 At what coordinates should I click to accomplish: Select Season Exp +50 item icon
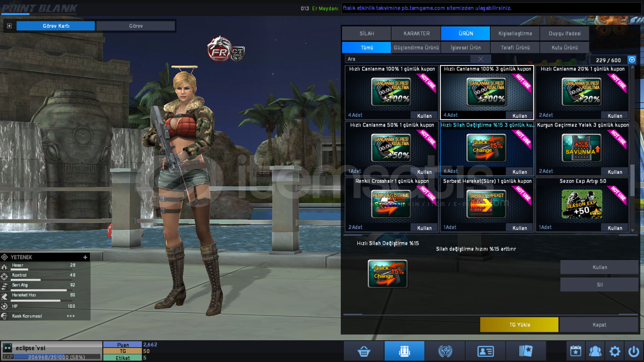[x=582, y=204]
